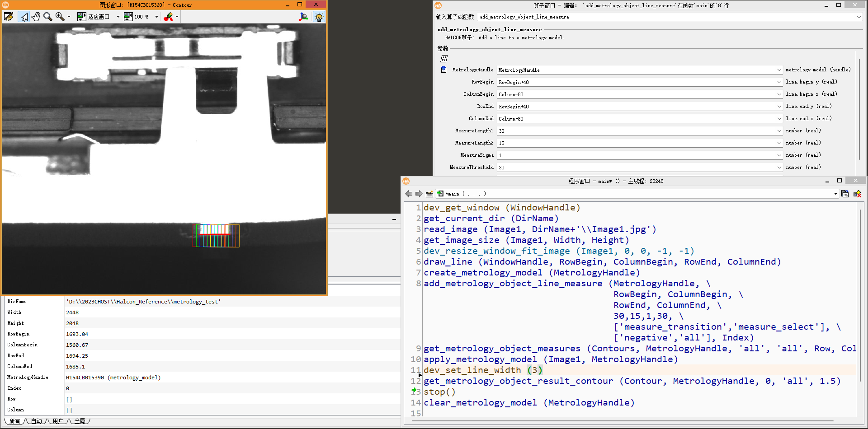Click code line 7 create_metrology_model
This screenshot has width=868, height=429.
[532, 273]
